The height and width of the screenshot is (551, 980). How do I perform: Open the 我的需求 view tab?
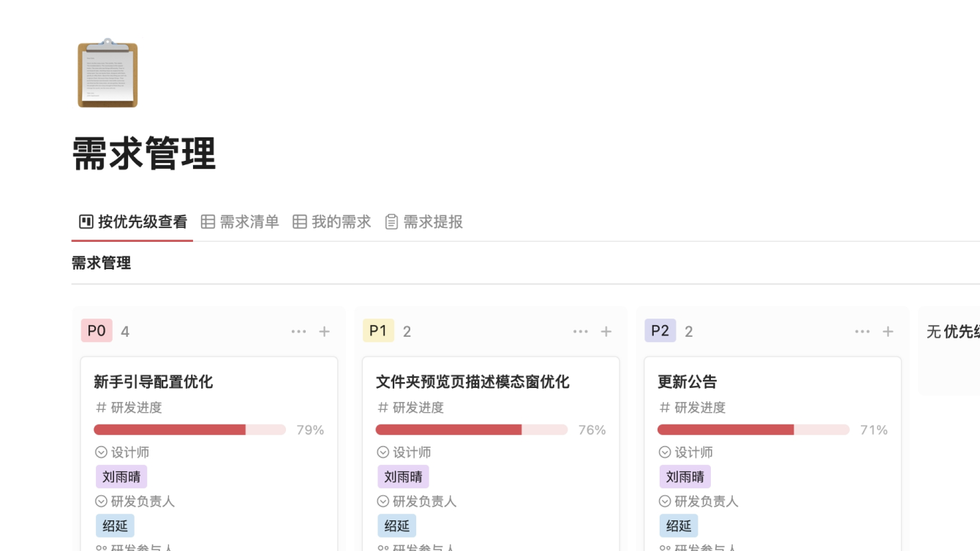tap(332, 222)
